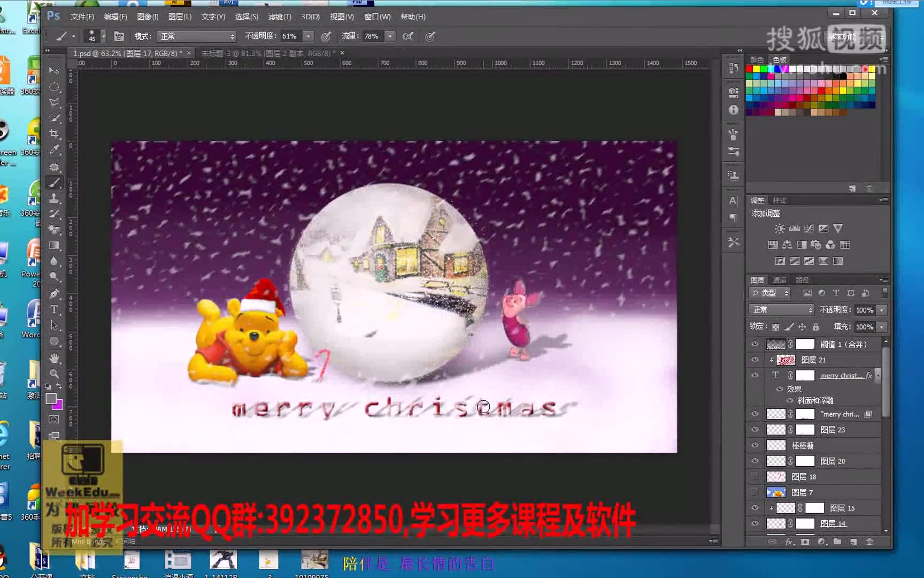
Task: Hide the 阈值 1 (合并) layer
Action: tap(755, 344)
